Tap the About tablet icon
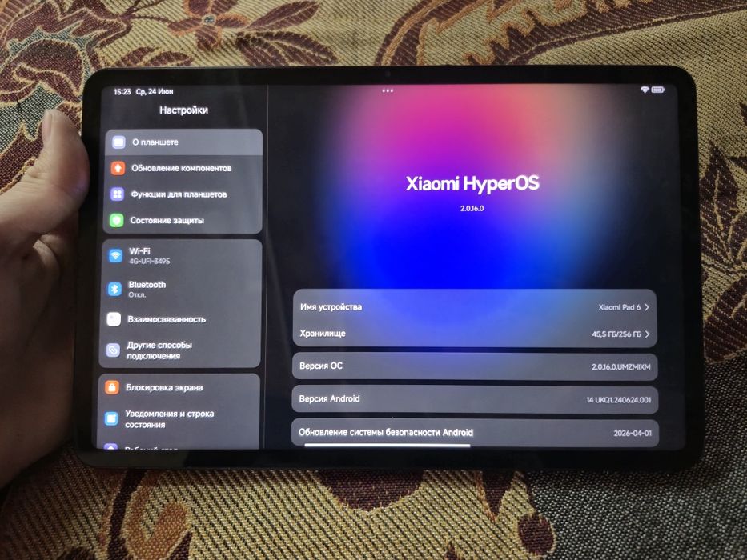747x560 pixels. [118, 142]
